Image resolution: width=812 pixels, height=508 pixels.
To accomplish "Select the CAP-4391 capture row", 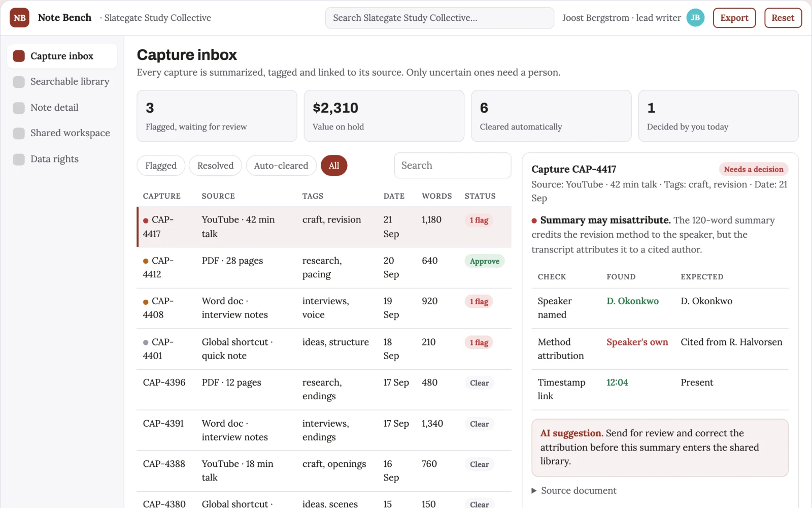I will (324, 430).
